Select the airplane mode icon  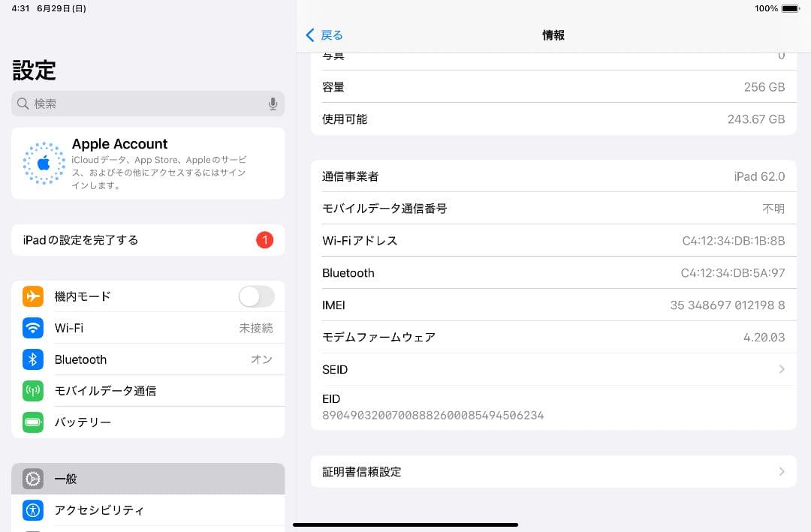pos(32,296)
